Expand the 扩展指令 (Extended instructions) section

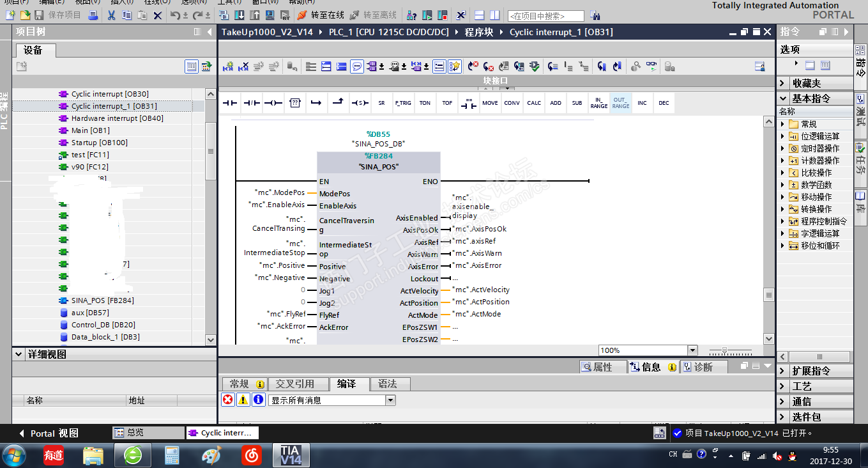click(783, 371)
